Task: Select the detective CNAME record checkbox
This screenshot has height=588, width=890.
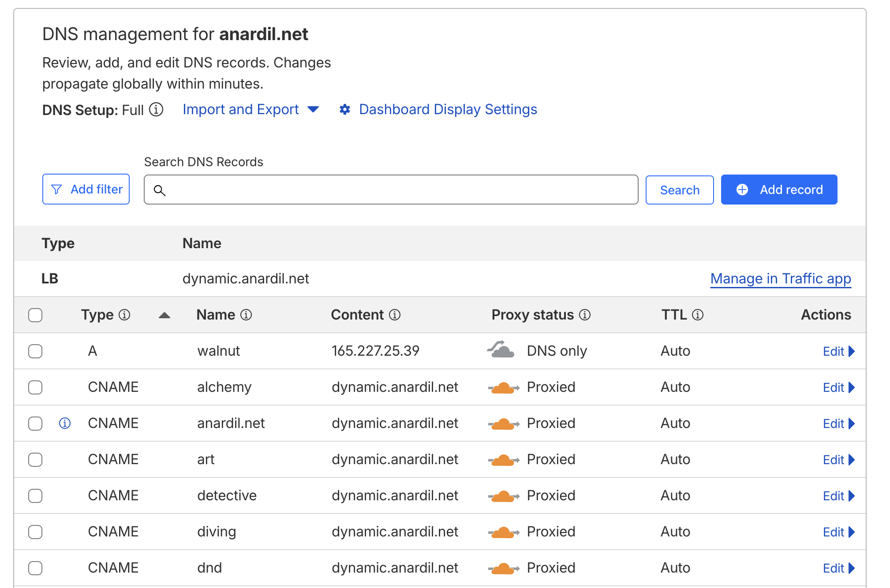Action: 35,496
